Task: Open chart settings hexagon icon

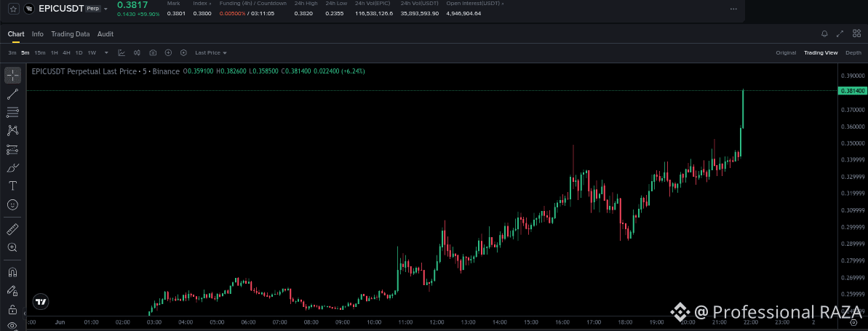Action: pyautogui.click(x=184, y=52)
